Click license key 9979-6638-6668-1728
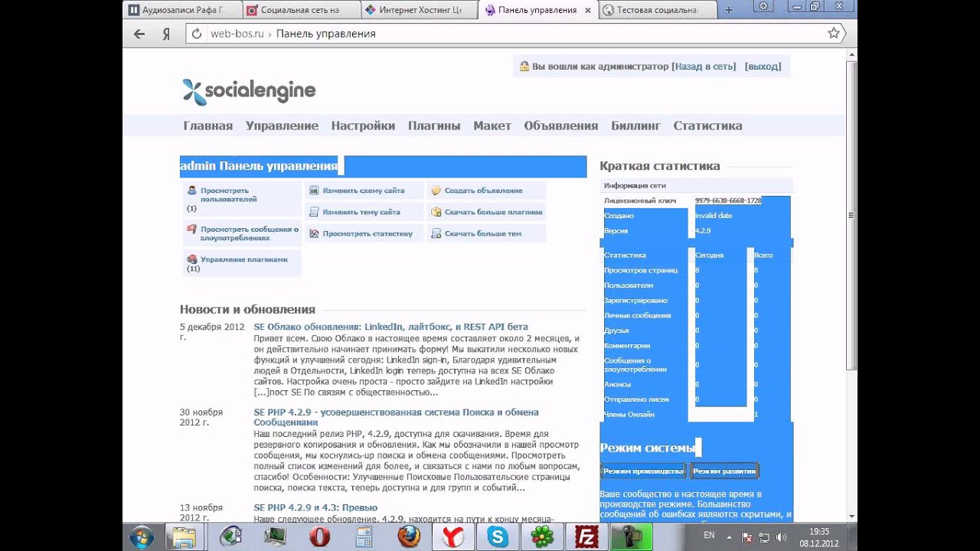Viewport: 980px width, 551px height. pos(728,201)
